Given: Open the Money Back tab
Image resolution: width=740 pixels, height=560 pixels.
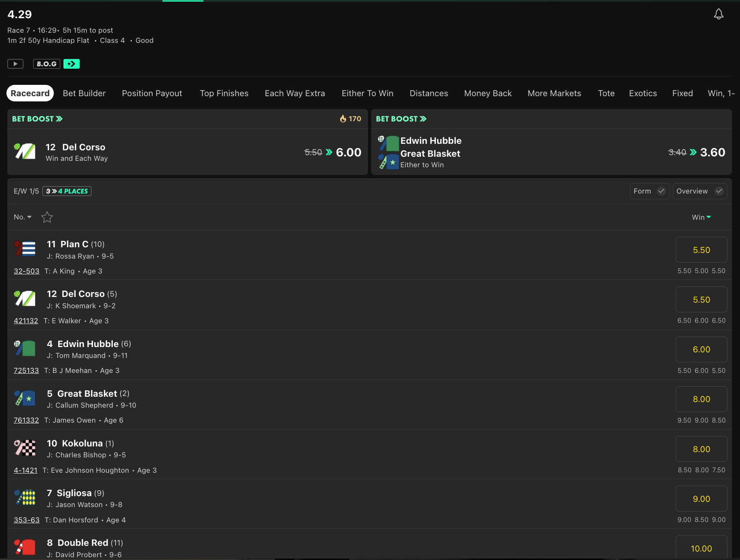Looking at the screenshot, I should click(488, 93).
